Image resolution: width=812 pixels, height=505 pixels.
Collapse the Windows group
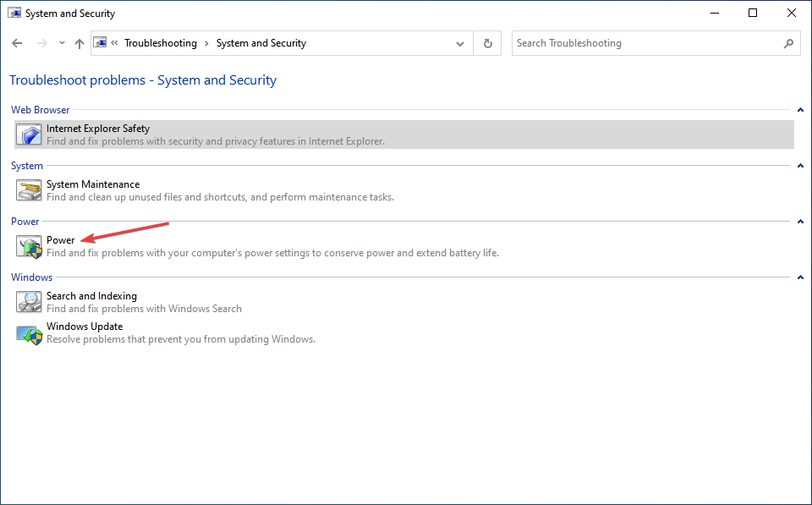[x=800, y=277]
